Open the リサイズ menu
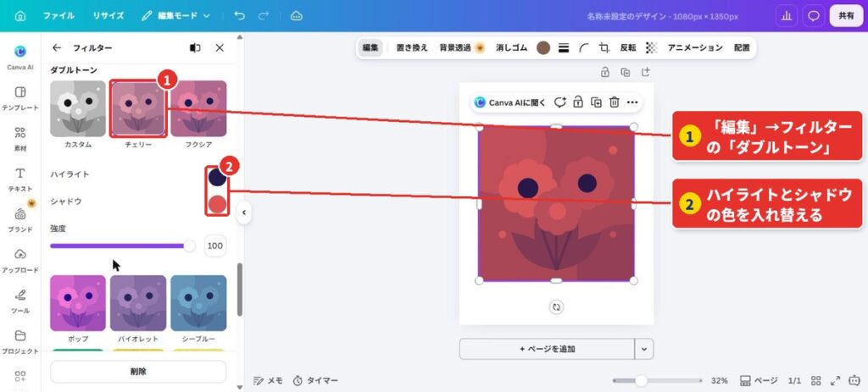 108,16
